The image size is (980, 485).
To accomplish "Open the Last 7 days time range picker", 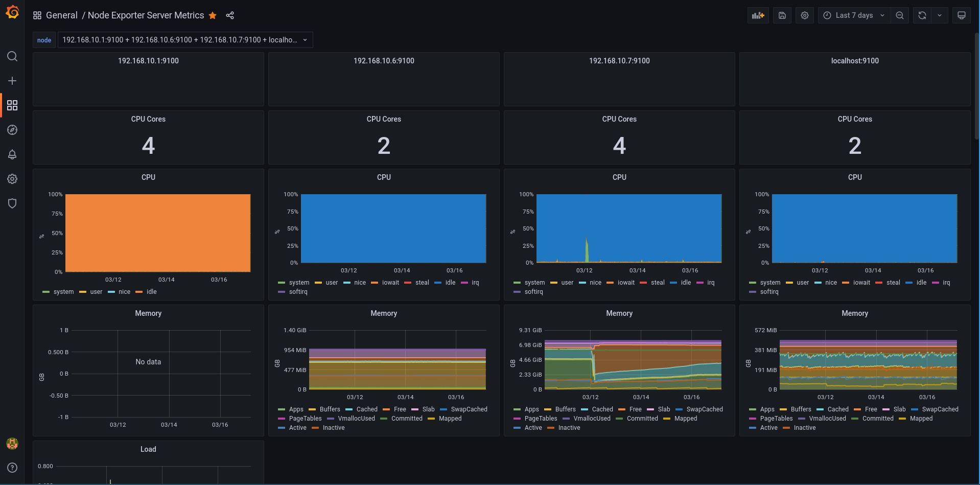I will [854, 15].
